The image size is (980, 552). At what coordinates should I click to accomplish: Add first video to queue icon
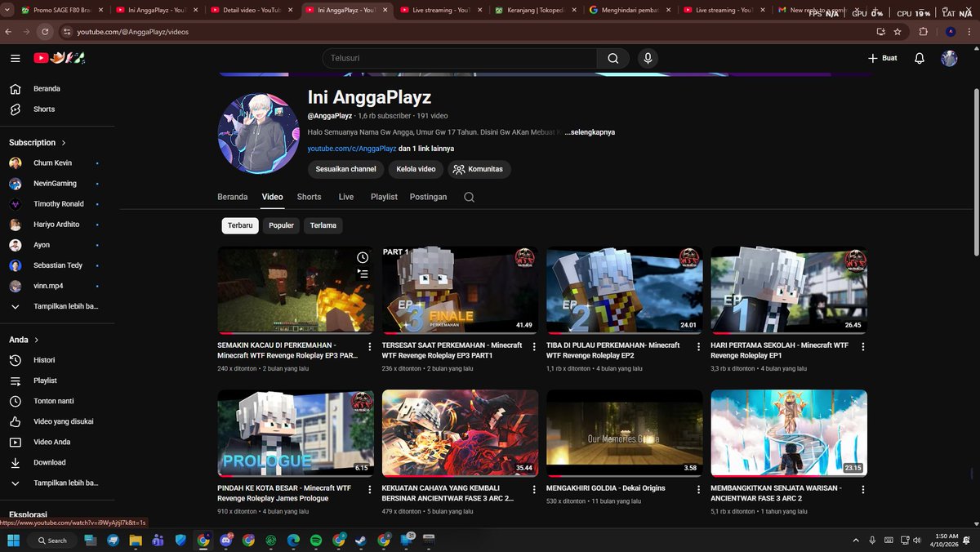tap(363, 274)
